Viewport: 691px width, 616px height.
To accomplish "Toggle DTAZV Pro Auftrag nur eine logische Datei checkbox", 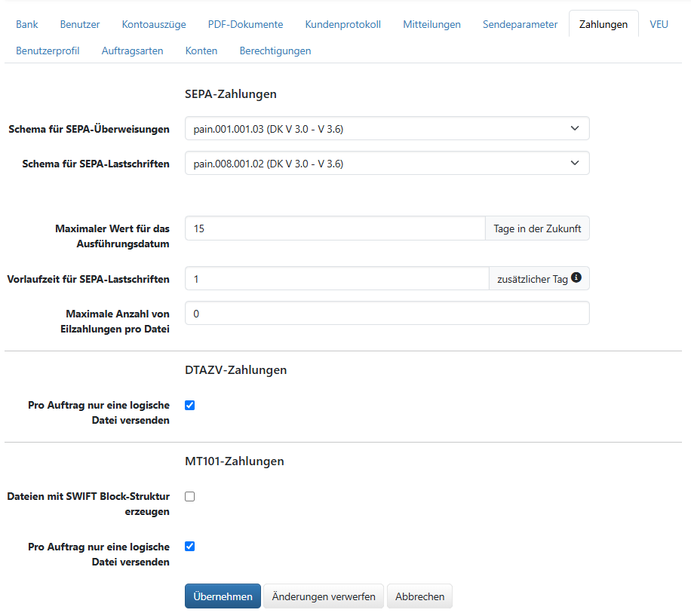I will [190, 405].
